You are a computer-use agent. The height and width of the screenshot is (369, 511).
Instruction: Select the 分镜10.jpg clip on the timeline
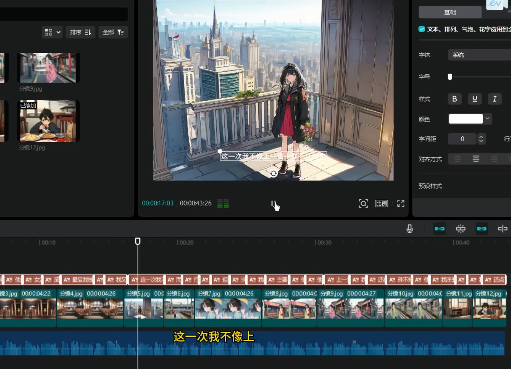point(414,308)
